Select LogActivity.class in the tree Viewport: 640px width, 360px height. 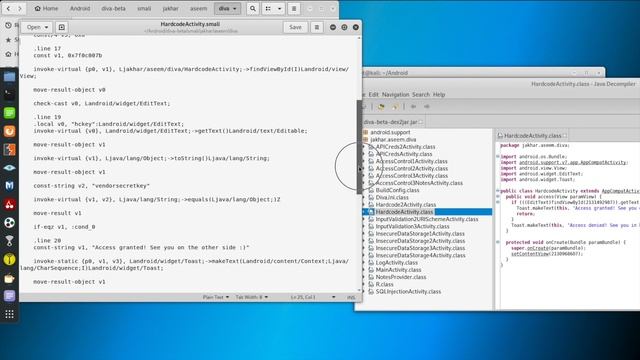click(396, 263)
